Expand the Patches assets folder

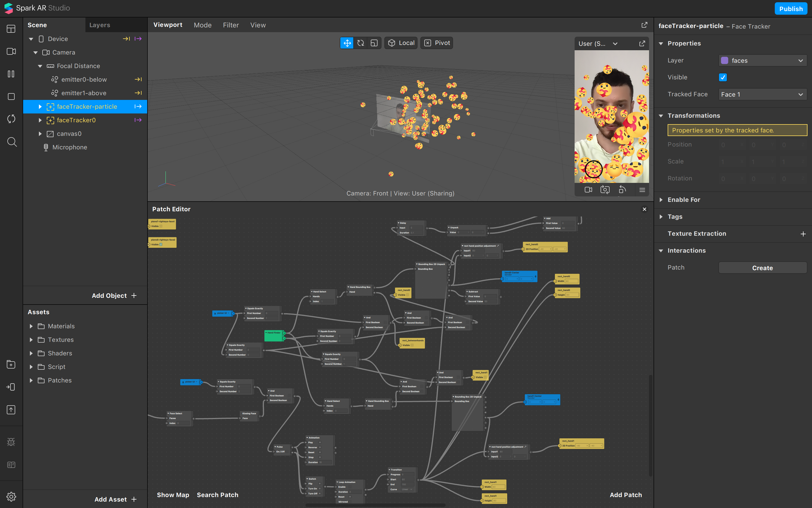pyautogui.click(x=31, y=380)
